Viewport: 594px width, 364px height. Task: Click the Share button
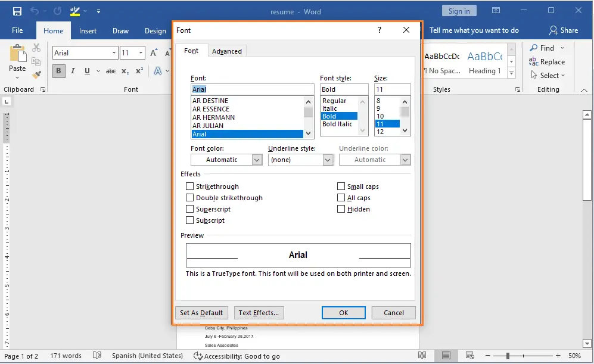(564, 30)
